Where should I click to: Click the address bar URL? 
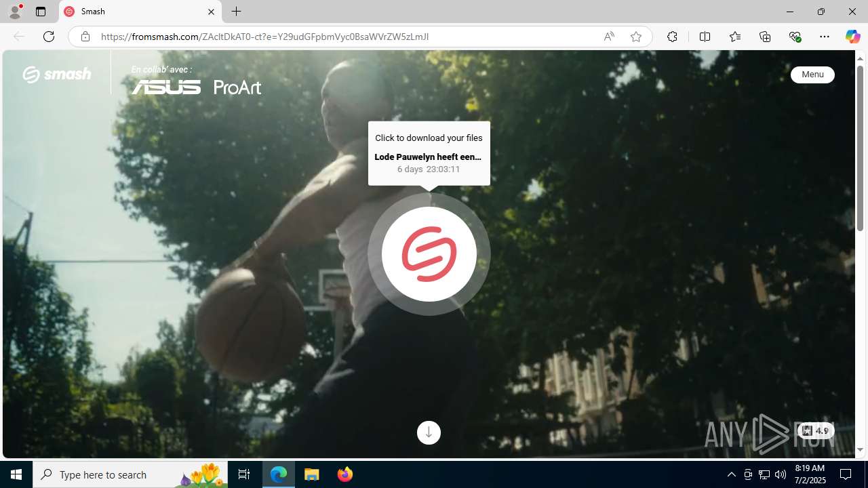tap(264, 37)
